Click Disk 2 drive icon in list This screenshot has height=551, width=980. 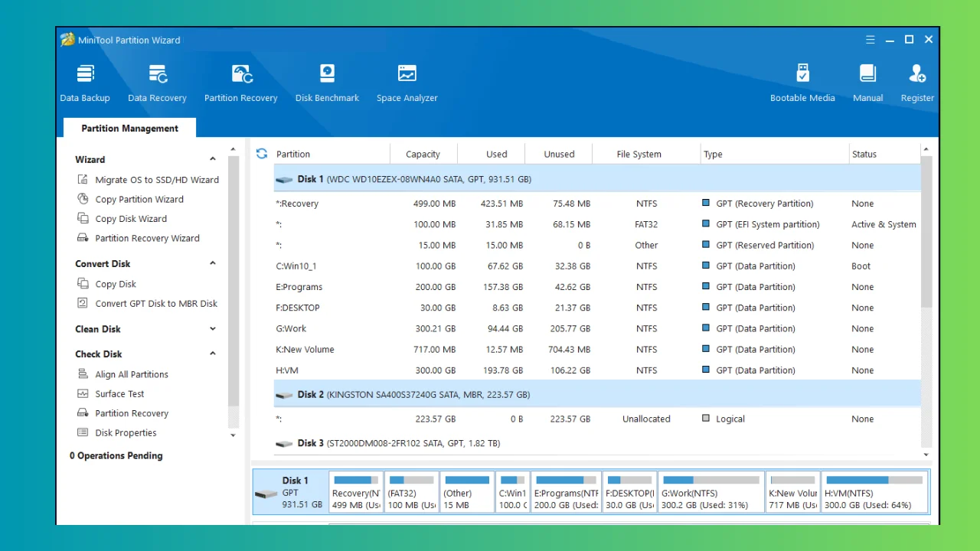[x=285, y=395]
